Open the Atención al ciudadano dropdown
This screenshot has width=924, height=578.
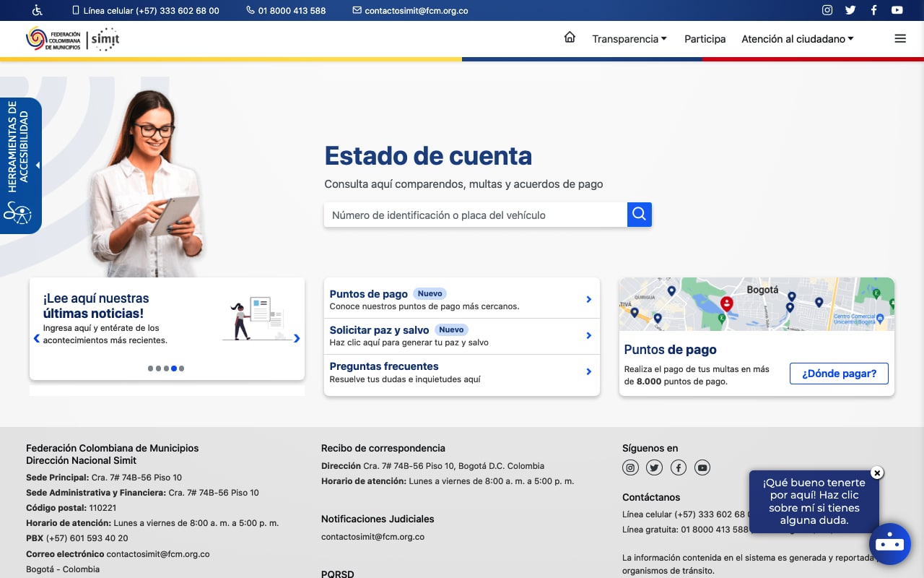(x=797, y=39)
